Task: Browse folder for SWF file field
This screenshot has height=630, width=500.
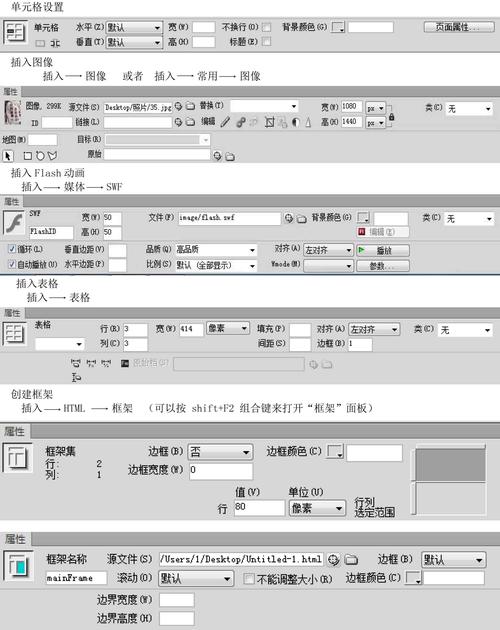Action: 301,219
